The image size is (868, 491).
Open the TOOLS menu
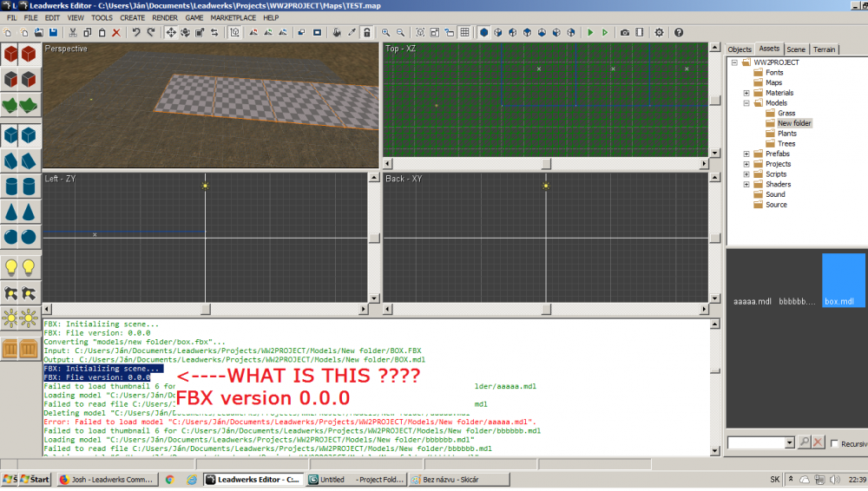[x=102, y=17]
